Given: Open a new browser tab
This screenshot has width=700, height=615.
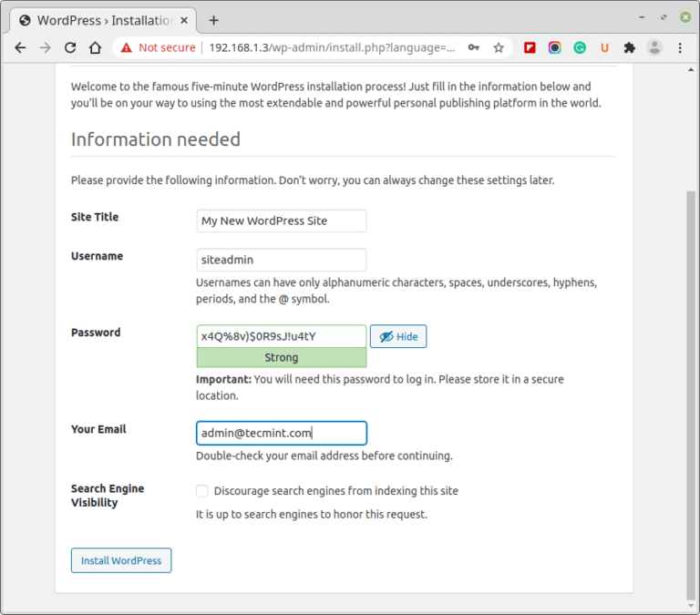Looking at the screenshot, I should [x=214, y=20].
